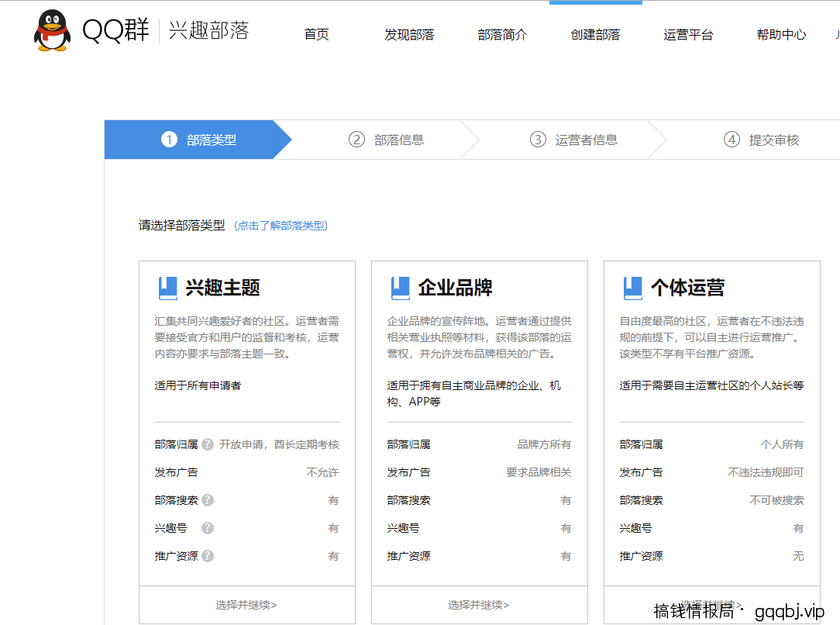Click the book icon above 兴趣主题

167,288
